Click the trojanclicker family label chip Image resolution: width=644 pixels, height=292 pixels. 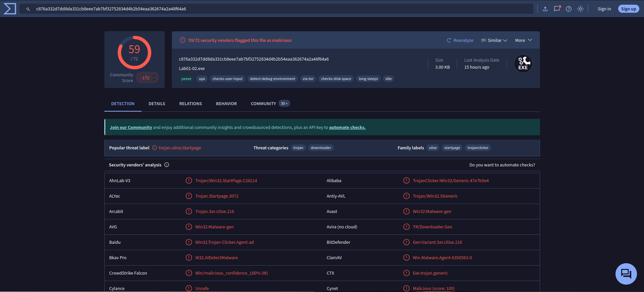click(478, 148)
